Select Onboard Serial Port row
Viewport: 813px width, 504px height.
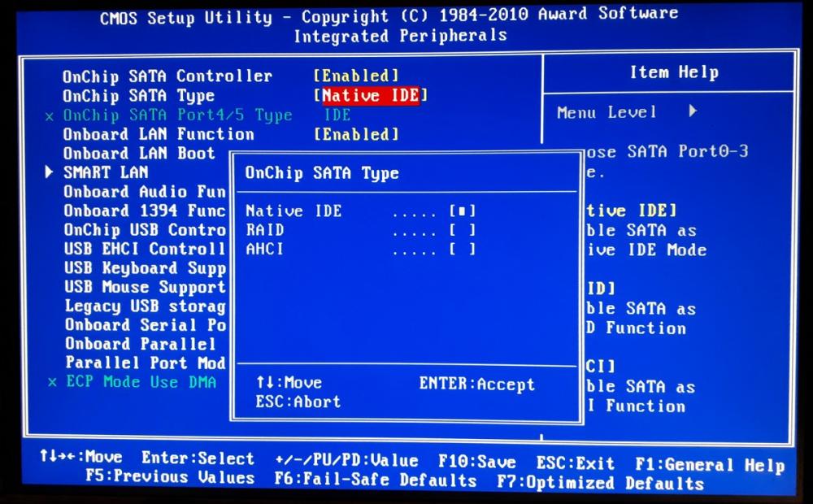[146, 325]
